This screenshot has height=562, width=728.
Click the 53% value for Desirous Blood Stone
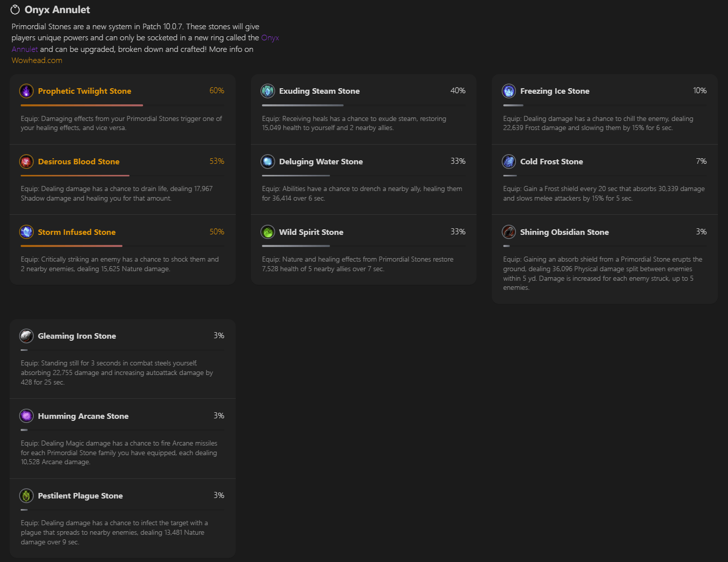click(217, 161)
